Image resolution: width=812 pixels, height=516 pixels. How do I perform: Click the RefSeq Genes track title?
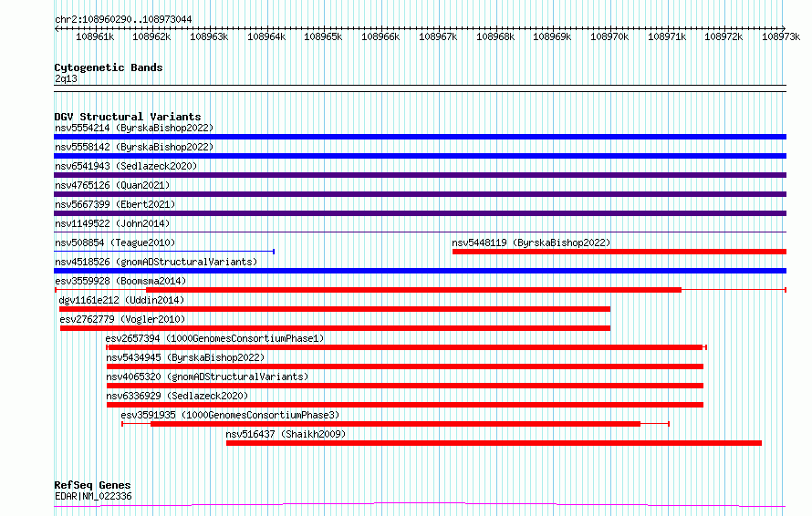coord(92,486)
